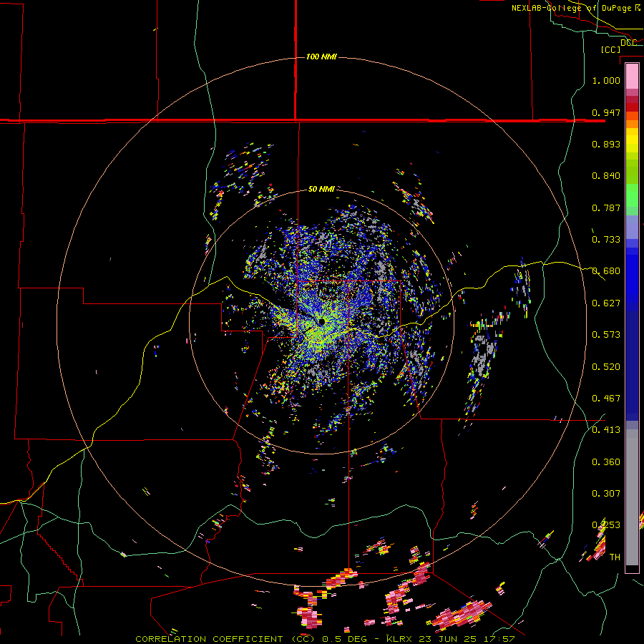Screen dimensions: 644x644
Task: Click the 0.840 color scale label
Action: coord(606,176)
